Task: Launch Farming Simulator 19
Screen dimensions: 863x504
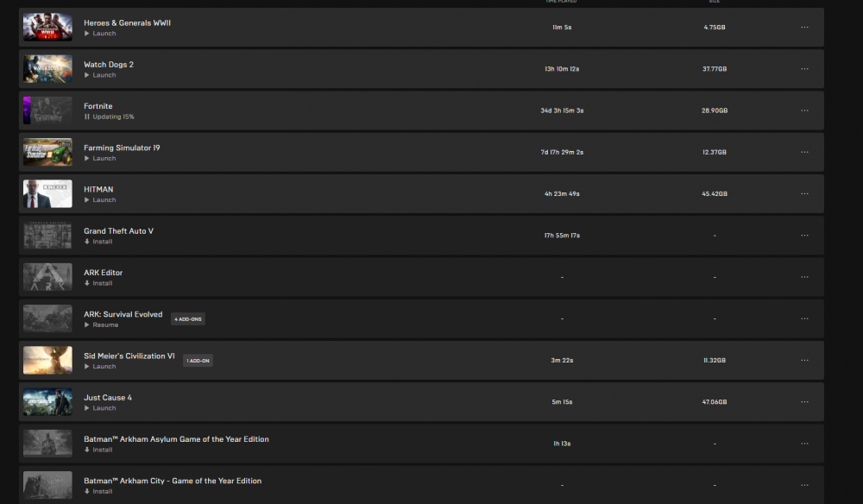Action: click(99, 159)
